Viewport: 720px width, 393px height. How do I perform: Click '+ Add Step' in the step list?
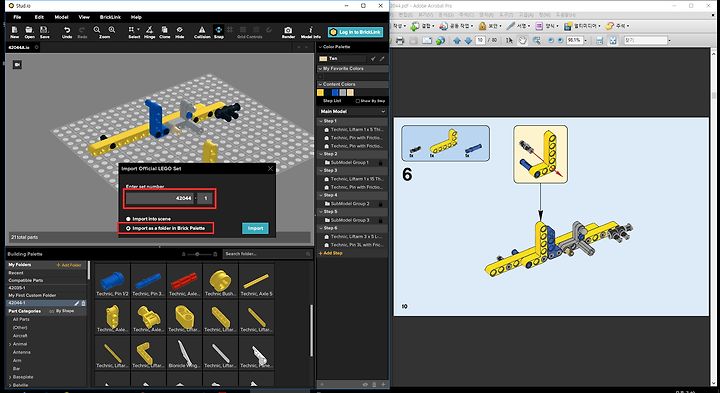pos(331,253)
